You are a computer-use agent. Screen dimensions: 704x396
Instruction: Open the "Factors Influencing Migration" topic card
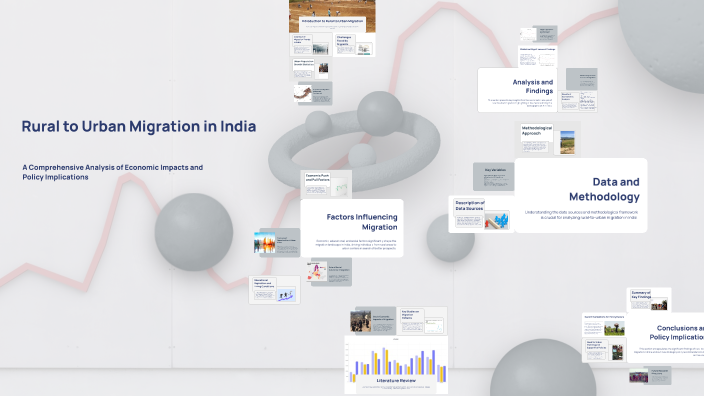[x=352, y=228]
